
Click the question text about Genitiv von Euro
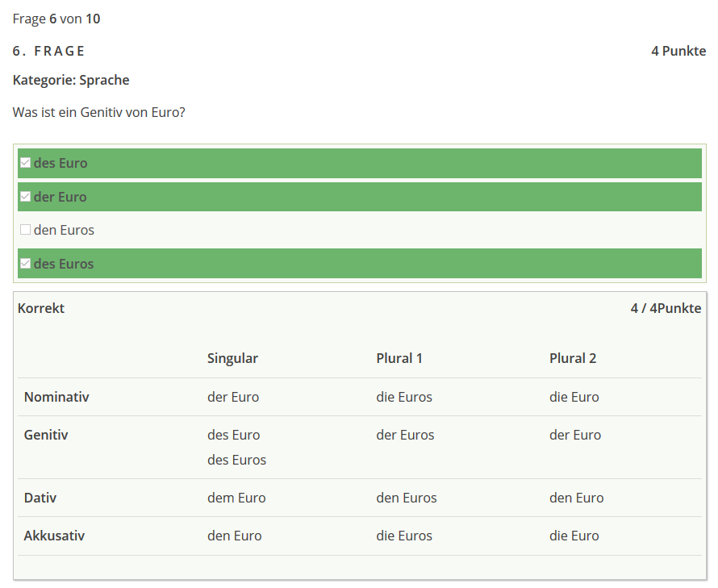[99, 112]
